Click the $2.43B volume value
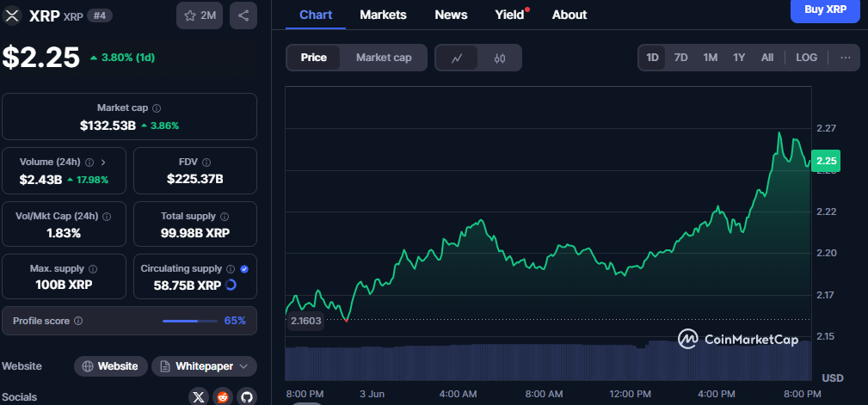Viewport: 868px width, 405px height. [x=40, y=179]
